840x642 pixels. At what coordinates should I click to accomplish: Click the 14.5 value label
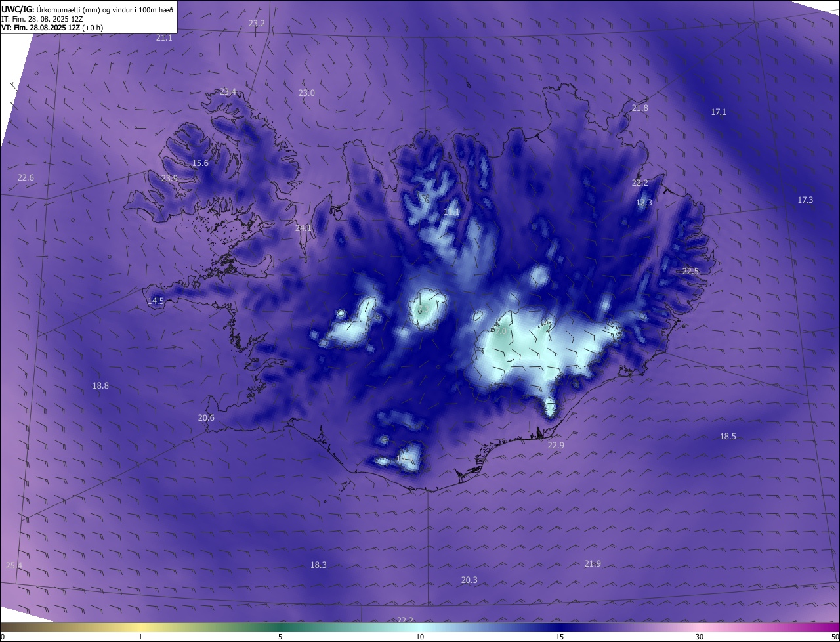pyautogui.click(x=156, y=301)
